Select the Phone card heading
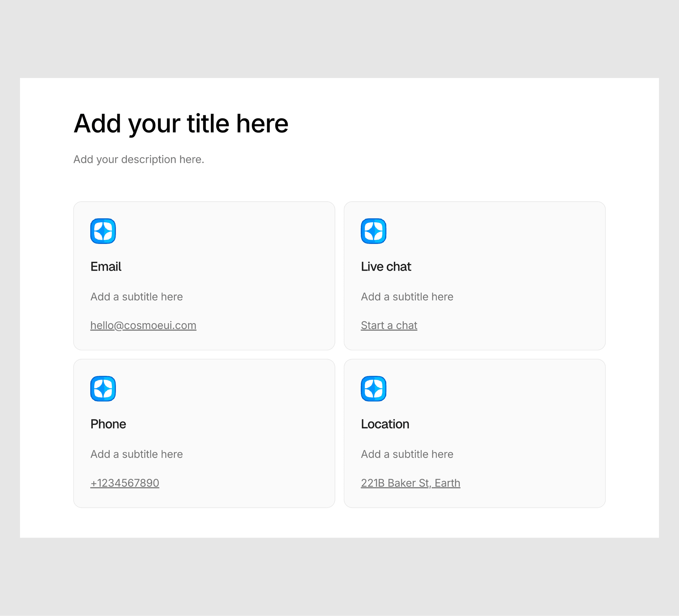This screenshot has width=679, height=616. [x=108, y=424]
